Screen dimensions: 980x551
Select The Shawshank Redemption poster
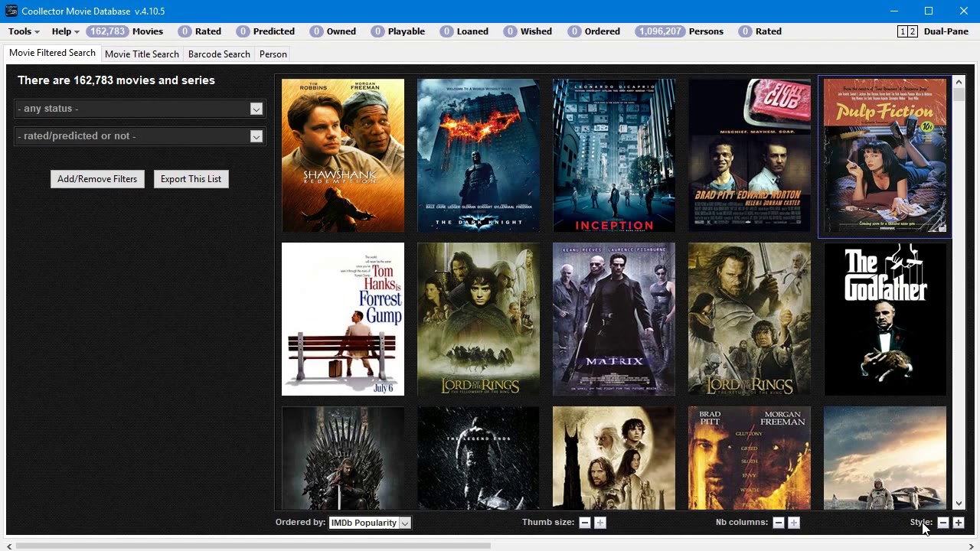(x=343, y=155)
